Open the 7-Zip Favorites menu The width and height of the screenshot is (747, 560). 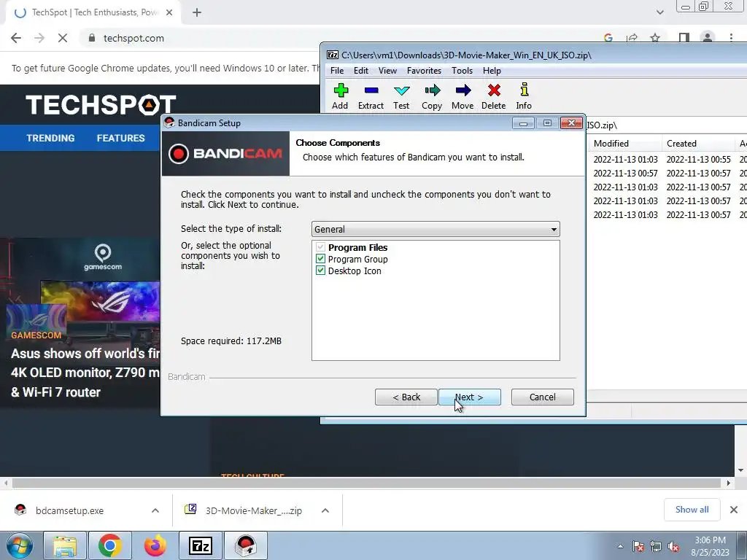424,71
